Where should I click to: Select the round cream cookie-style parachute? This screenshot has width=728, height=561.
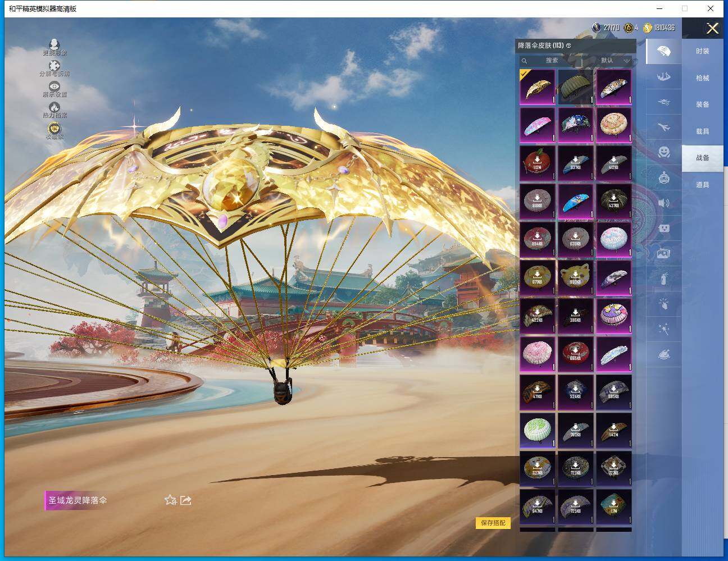614,125
